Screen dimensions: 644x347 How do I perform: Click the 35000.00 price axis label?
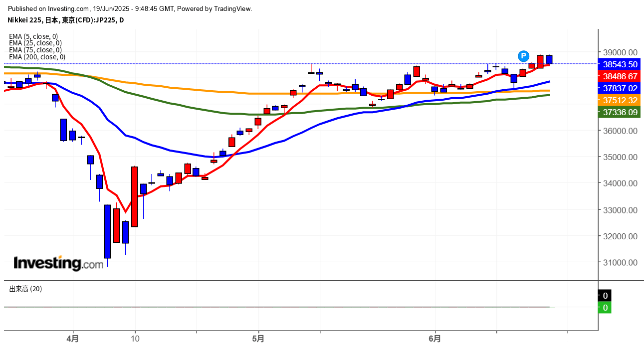(620, 157)
